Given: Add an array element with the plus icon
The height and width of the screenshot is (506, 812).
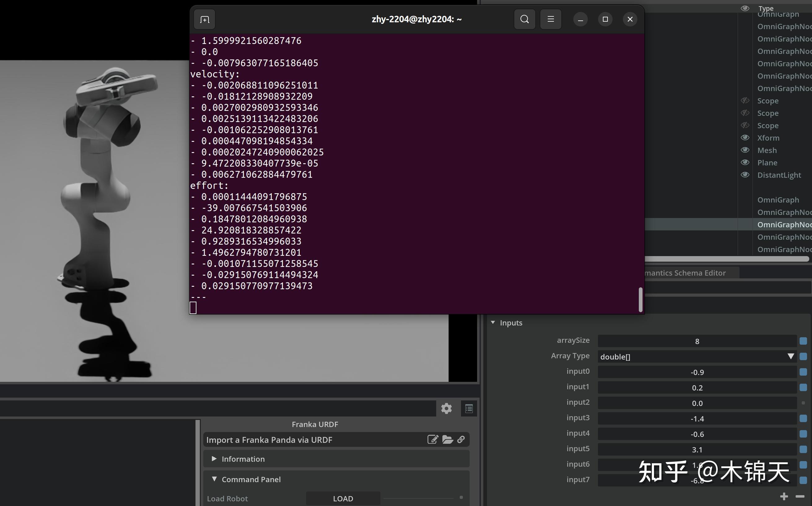Looking at the screenshot, I should click(x=784, y=497).
